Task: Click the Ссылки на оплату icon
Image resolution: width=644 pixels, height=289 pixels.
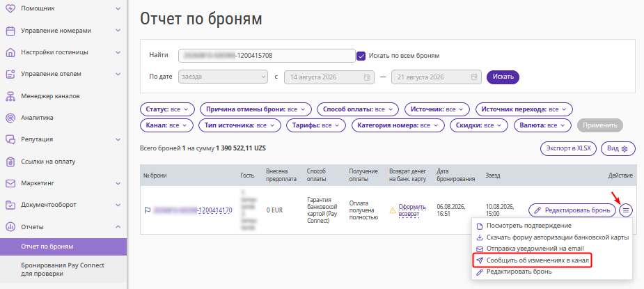Action: 10,161
